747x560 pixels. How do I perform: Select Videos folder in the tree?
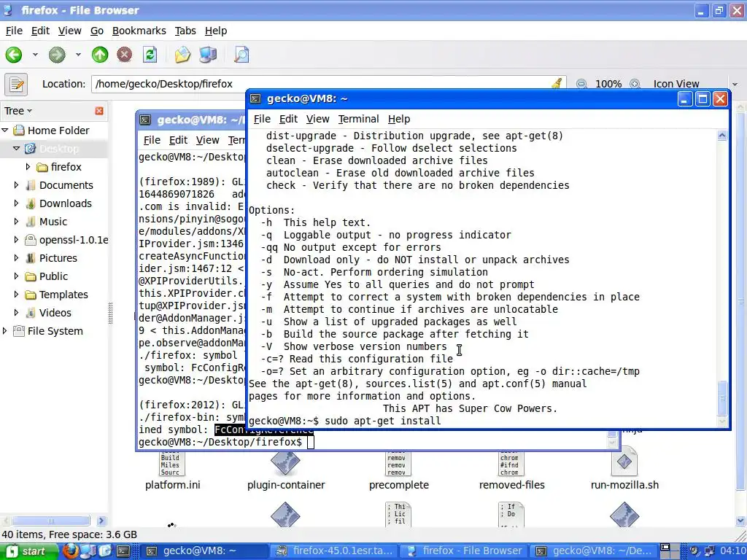(55, 313)
